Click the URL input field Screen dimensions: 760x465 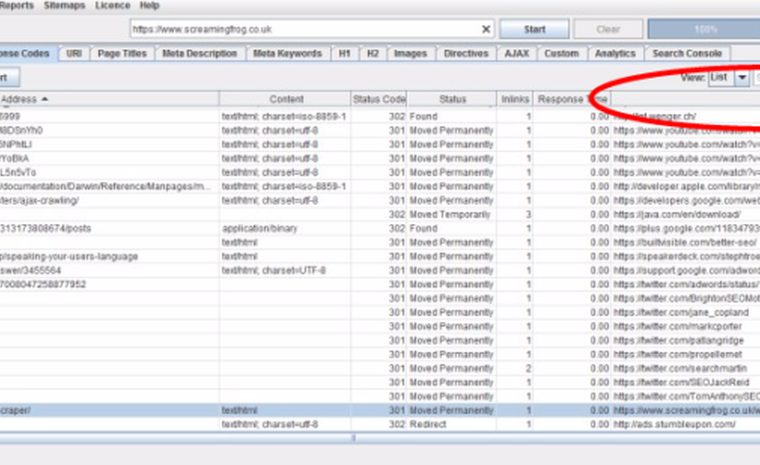tap(305, 30)
